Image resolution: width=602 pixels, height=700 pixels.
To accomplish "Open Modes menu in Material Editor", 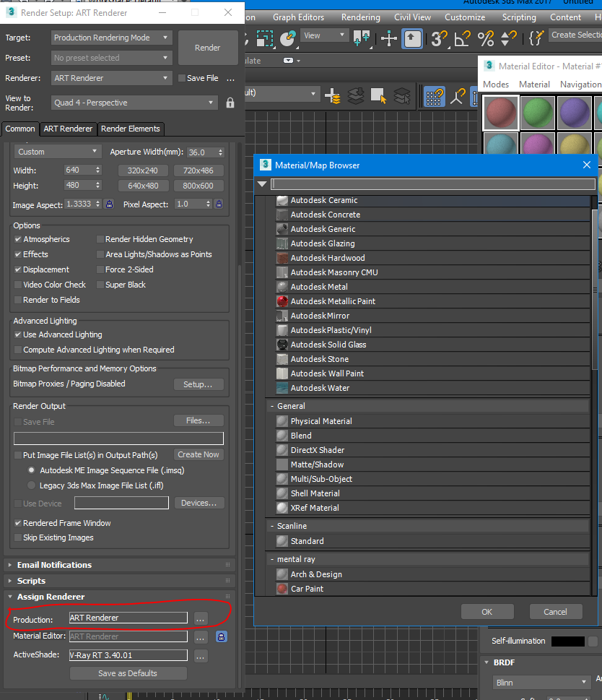I will pos(496,85).
